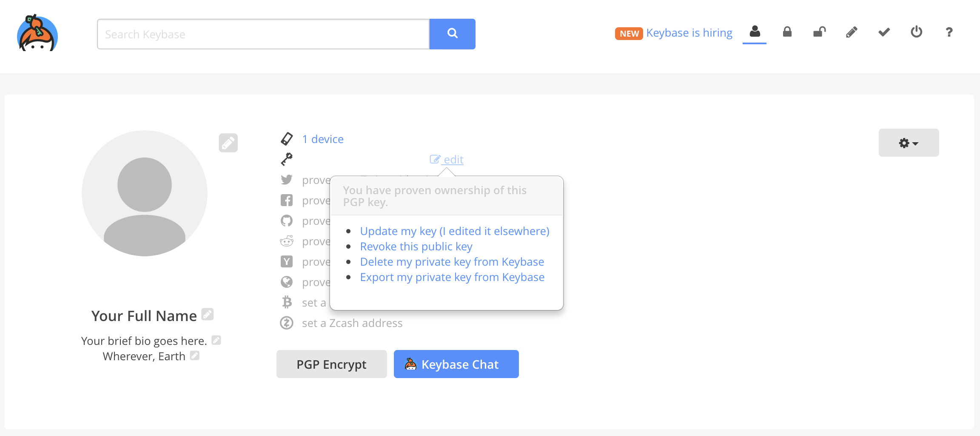Click the search magnifier icon
980x436 pixels.
(452, 33)
